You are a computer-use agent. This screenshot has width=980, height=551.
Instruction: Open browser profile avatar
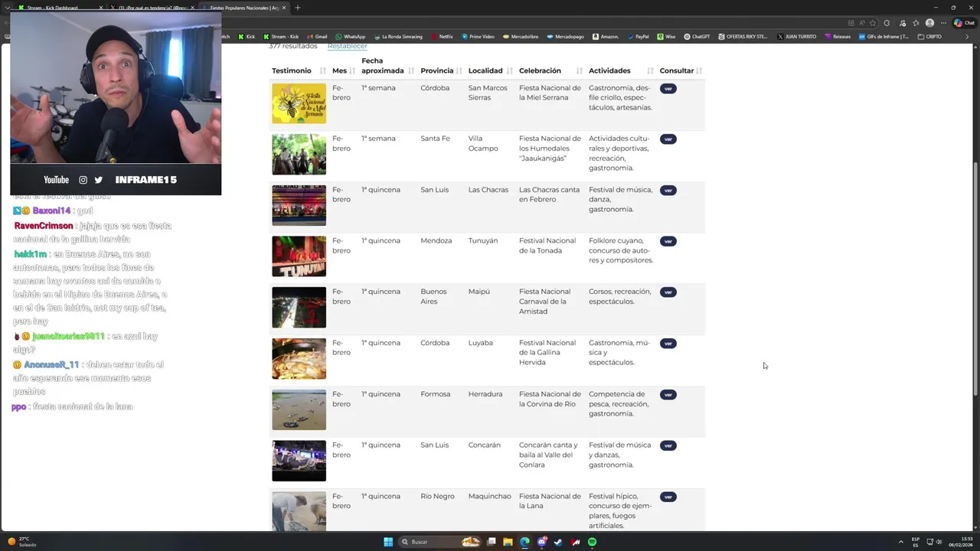click(929, 23)
